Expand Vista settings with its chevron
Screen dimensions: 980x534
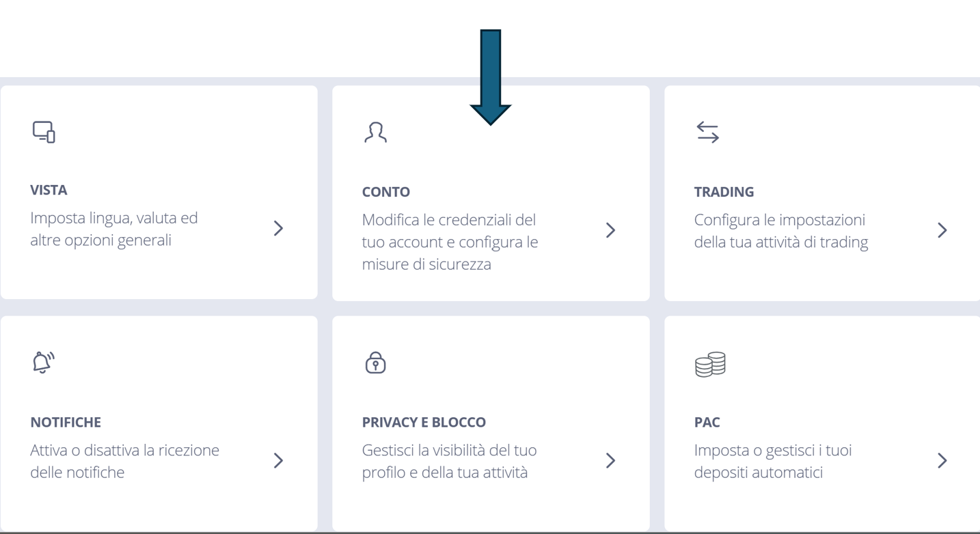(x=278, y=228)
